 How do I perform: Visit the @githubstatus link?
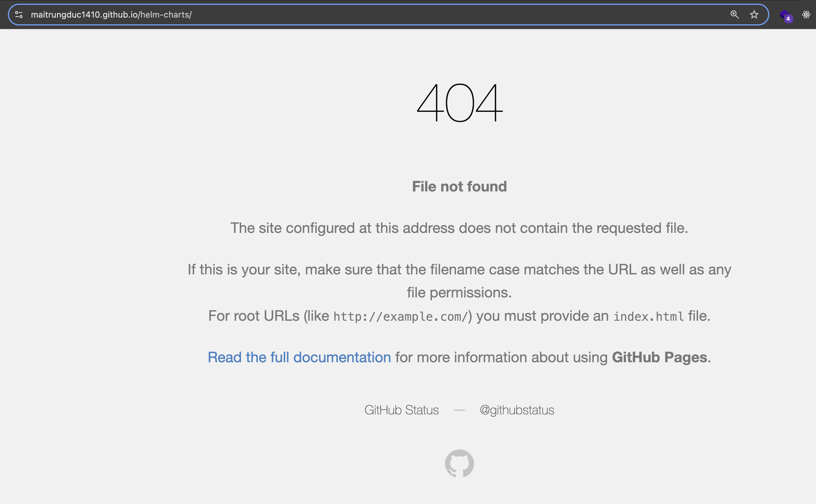pos(516,410)
